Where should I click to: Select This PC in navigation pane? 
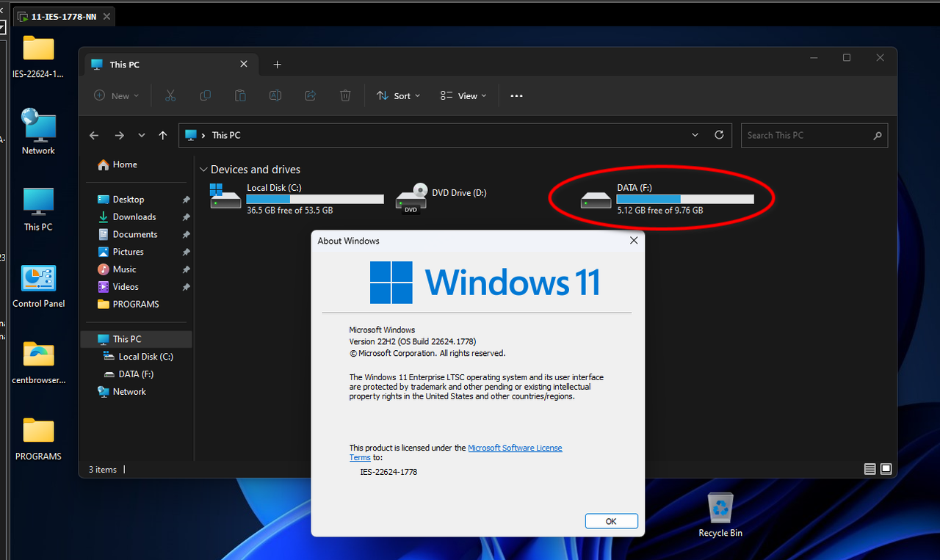[x=137, y=339]
